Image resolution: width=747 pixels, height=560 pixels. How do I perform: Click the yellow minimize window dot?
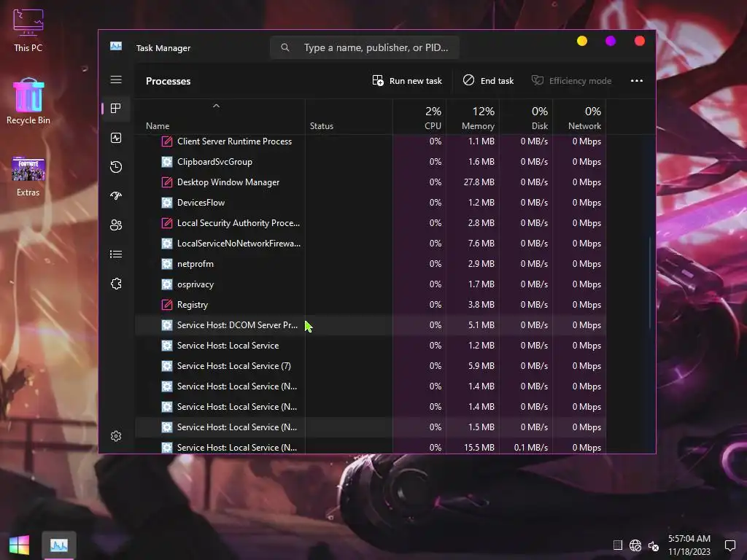[x=581, y=41]
